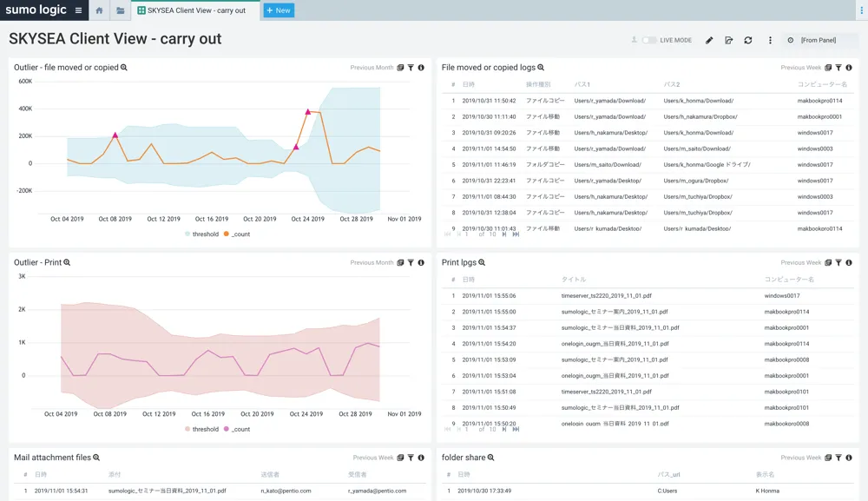This screenshot has width=868, height=501.
Task: Select the C:Users cell in folder share
Action: click(x=667, y=491)
